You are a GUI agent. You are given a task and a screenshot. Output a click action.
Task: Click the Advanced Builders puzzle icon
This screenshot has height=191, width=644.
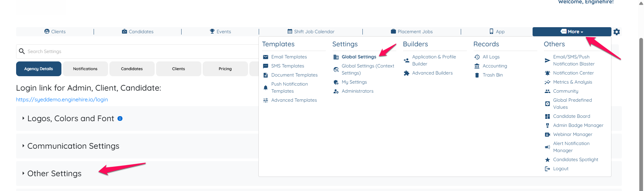[x=406, y=73]
